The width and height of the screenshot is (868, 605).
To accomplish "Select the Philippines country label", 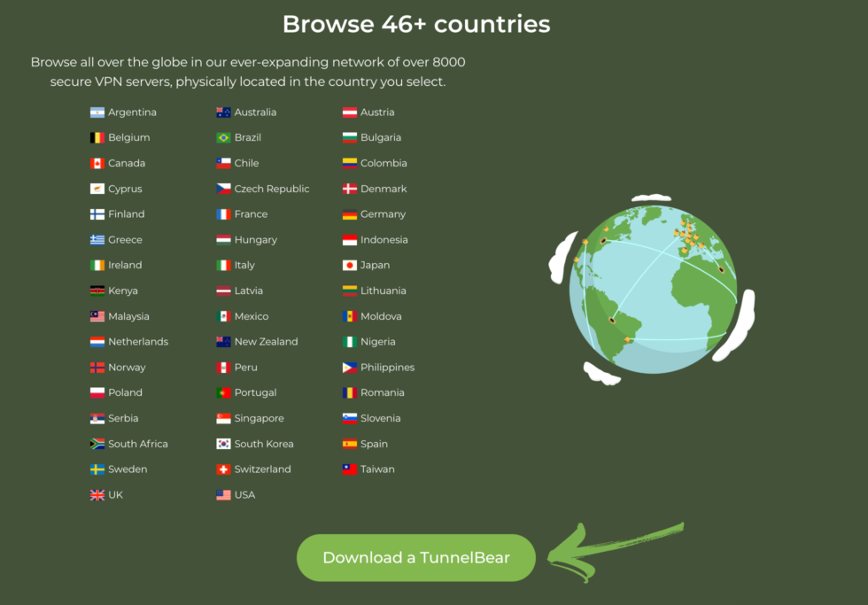I will point(381,367).
